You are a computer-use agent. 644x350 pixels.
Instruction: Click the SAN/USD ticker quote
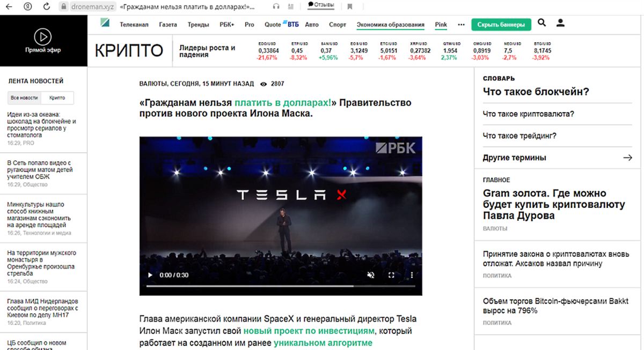click(x=328, y=50)
